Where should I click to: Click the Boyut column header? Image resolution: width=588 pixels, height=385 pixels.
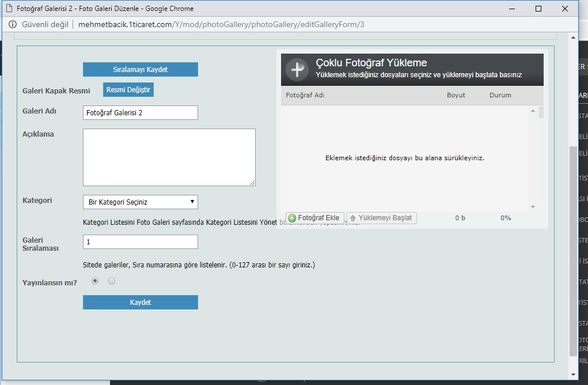coord(456,95)
